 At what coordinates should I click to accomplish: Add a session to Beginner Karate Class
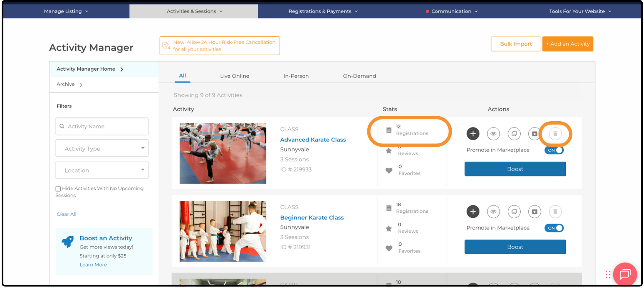[x=473, y=212]
